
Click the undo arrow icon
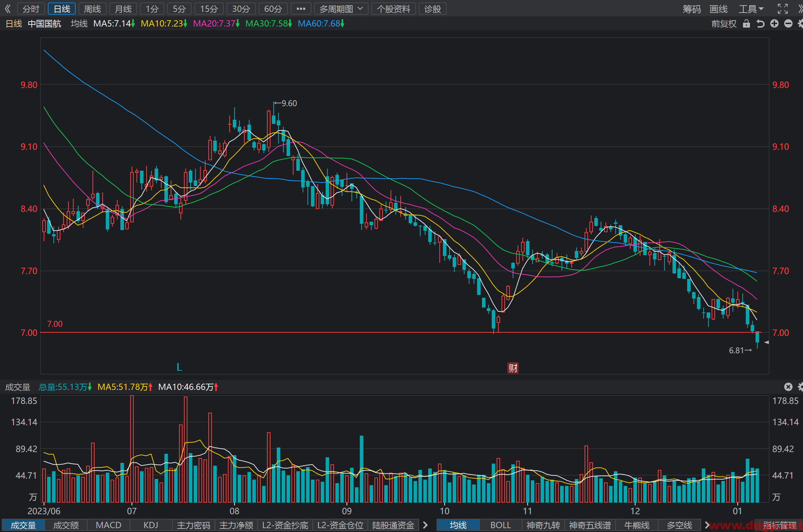coord(760,24)
